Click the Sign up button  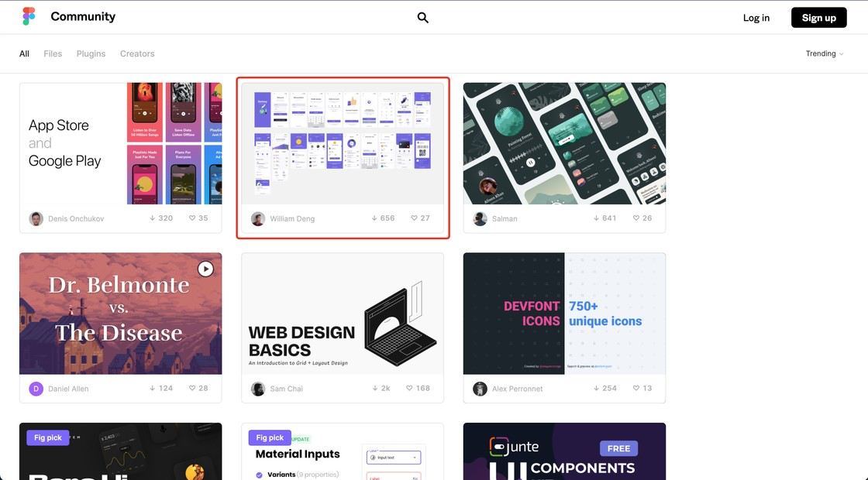pyautogui.click(x=818, y=18)
